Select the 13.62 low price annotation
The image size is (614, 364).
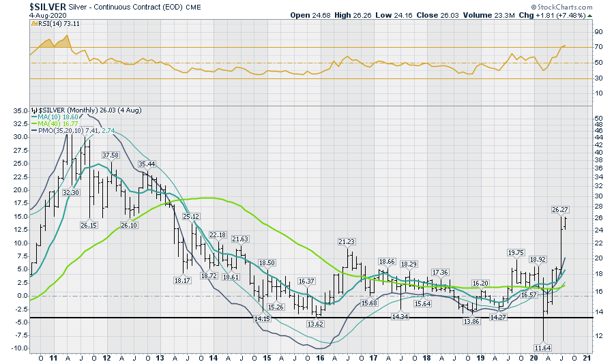point(315,324)
